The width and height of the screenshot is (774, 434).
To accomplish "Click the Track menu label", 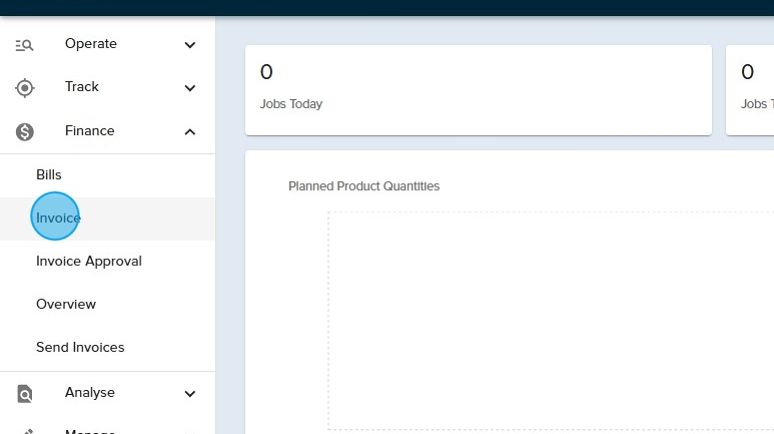I will (82, 87).
